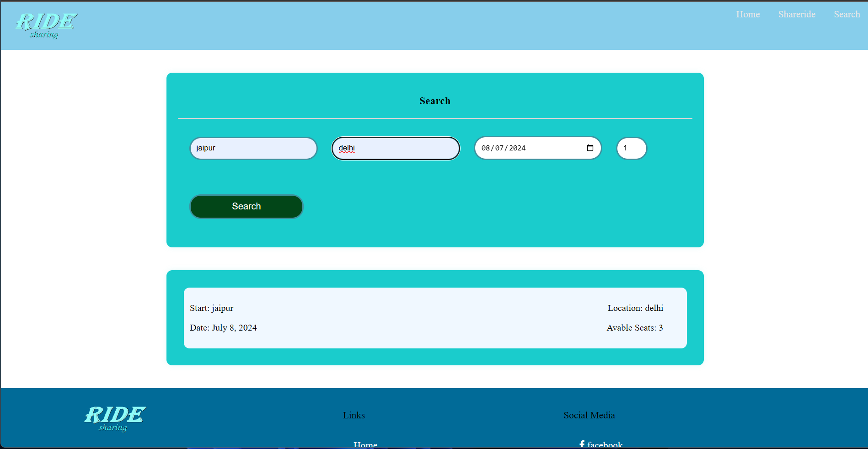Image resolution: width=868 pixels, height=449 pixels.
Task: Focus the destination field containing delhi
Action: 396,148
